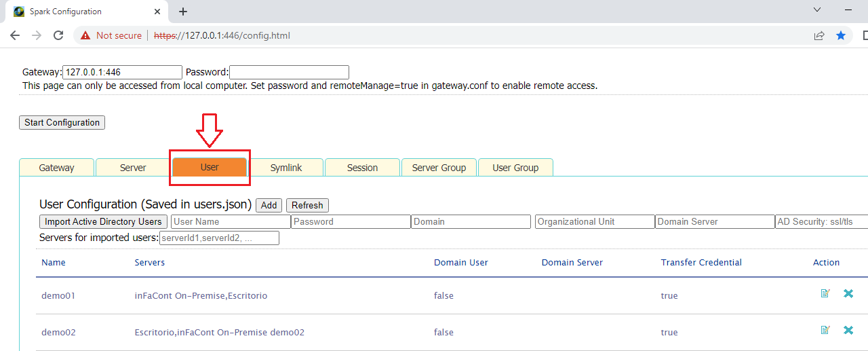Click the Action column header
Screen dimensions: 868x351
point(826,262)
